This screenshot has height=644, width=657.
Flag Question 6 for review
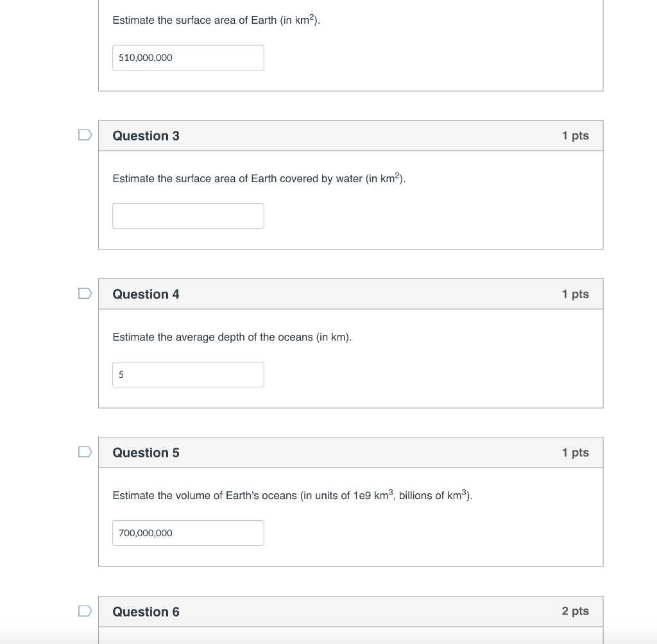pyautogui.click(x=85, y=611)
